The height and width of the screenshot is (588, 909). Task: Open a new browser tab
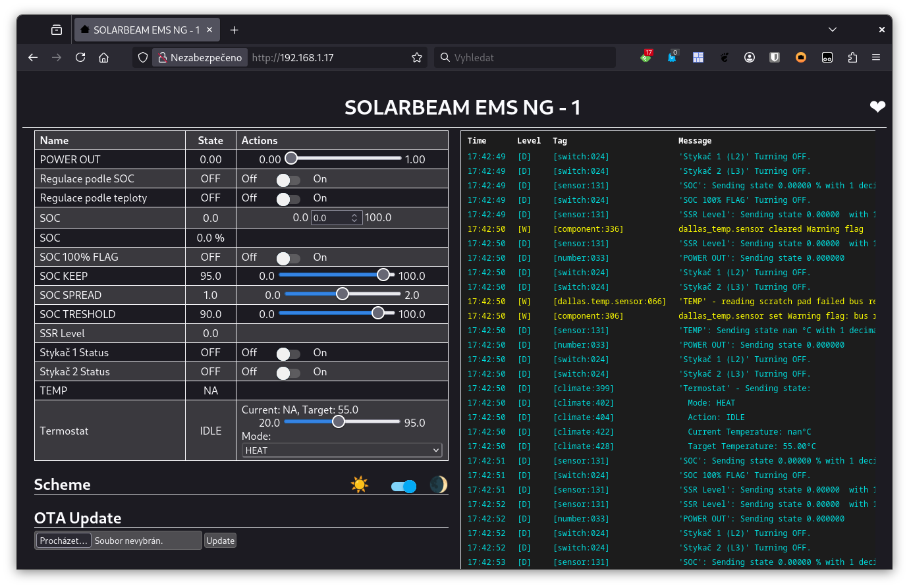234,30
